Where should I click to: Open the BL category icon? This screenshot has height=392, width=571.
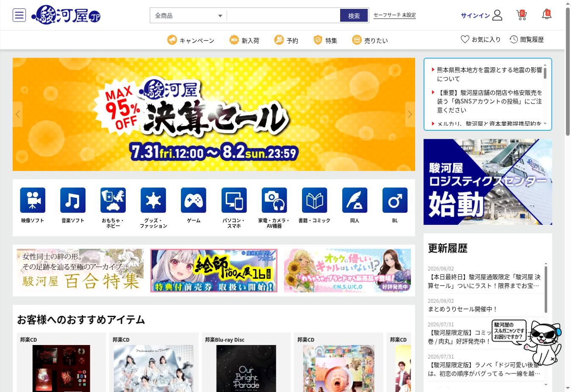tap(395, 200)
